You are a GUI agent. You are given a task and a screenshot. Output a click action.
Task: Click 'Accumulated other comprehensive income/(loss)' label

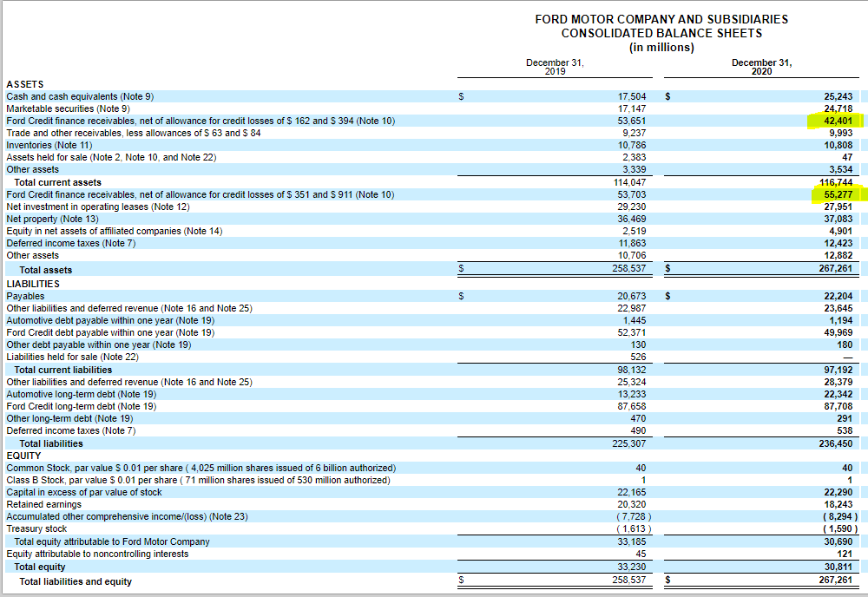128,517
